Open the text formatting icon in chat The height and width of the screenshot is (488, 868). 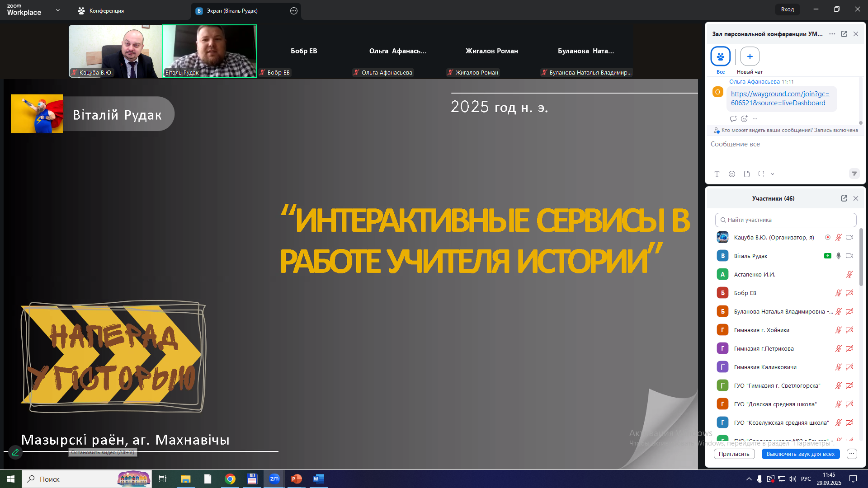(x=717, y=174)
